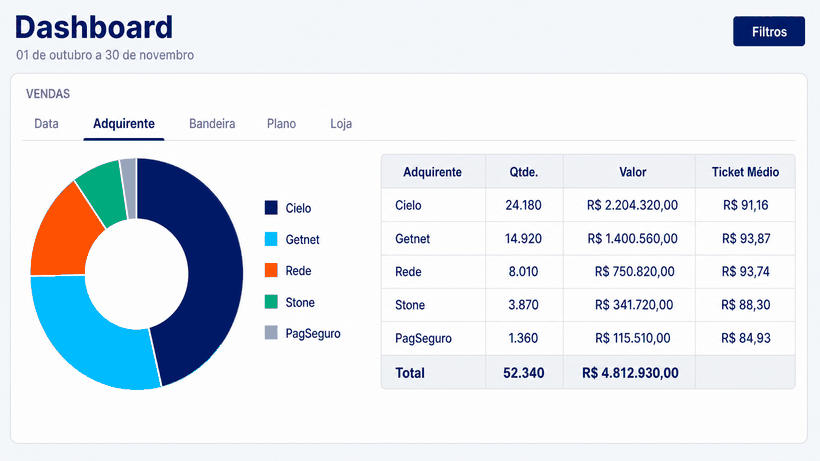Click the Rede legend label

[298, 271]
